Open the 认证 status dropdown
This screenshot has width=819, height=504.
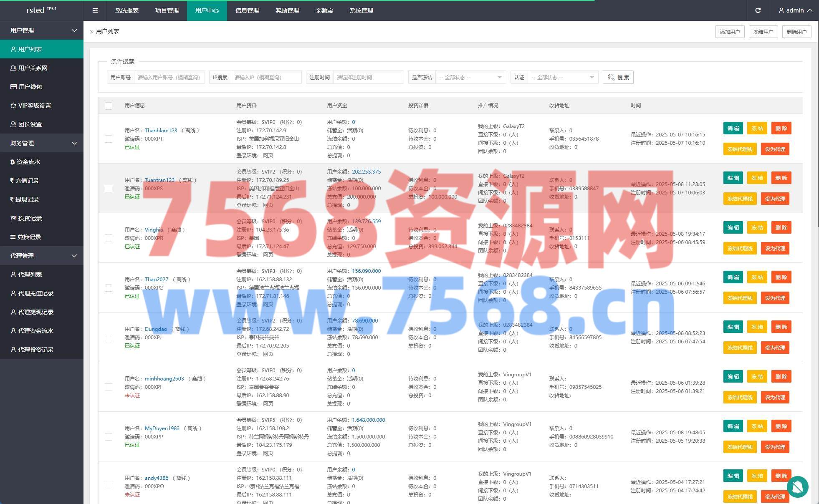click(562, 77)
